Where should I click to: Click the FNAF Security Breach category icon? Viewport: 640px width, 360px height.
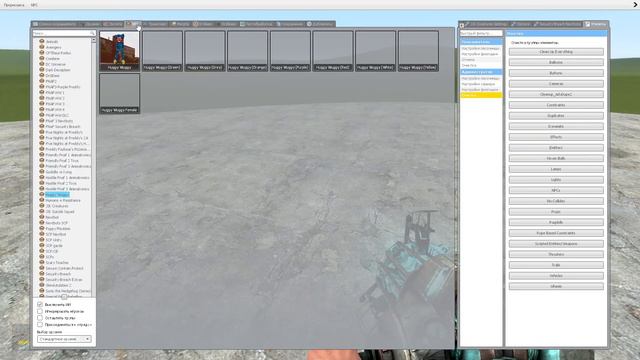(x=42, y=127)
